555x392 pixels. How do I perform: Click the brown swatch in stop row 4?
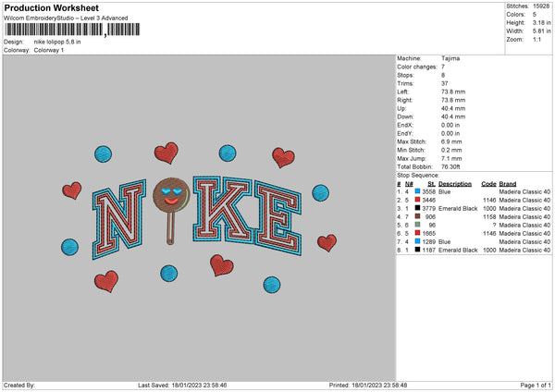(417, 216)
